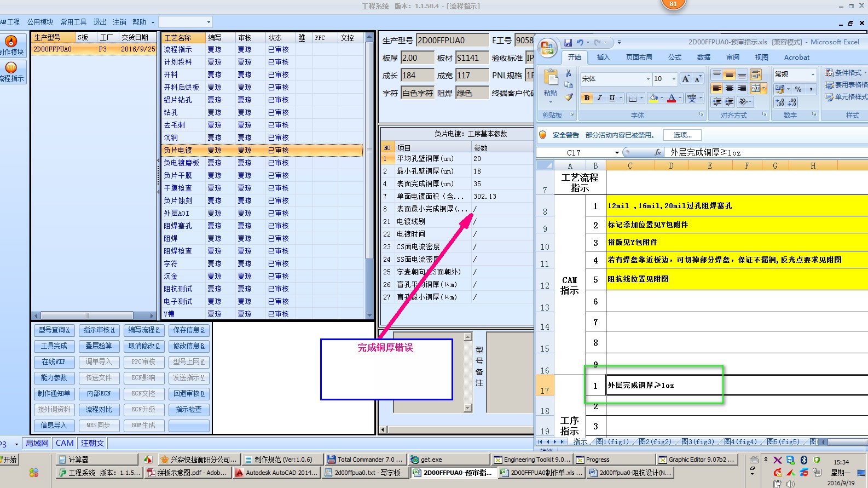This screenshot has height=488, width=868.
Task: Select the Format Painter brush
Action: pyautogui.click(x=569, y=97)
